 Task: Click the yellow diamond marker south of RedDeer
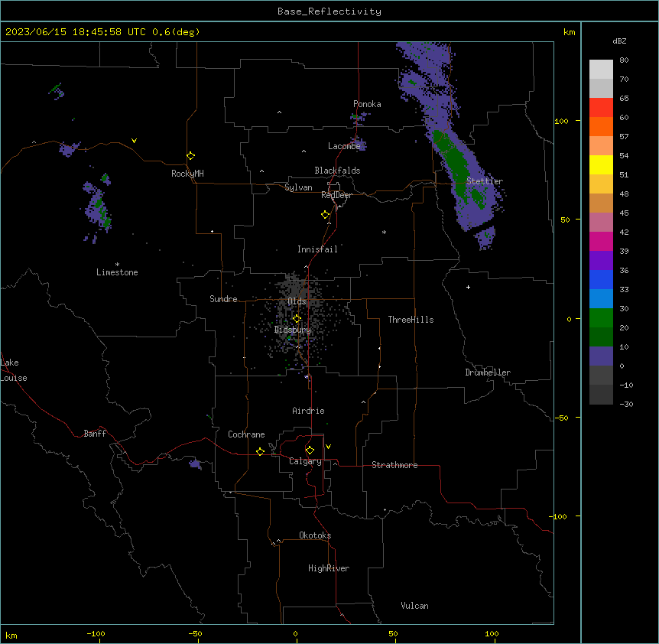pos(326,215)
